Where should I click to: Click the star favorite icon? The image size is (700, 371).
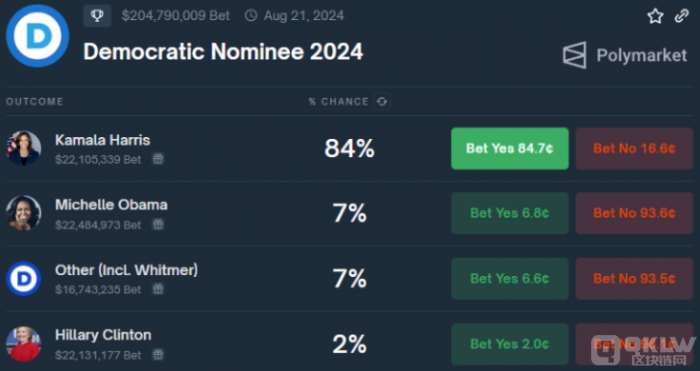coord(655,16)
